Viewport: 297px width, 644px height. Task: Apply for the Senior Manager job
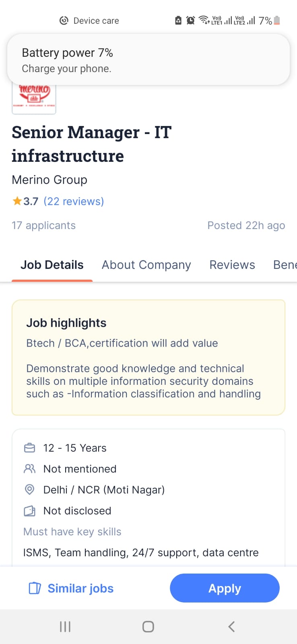225,588
